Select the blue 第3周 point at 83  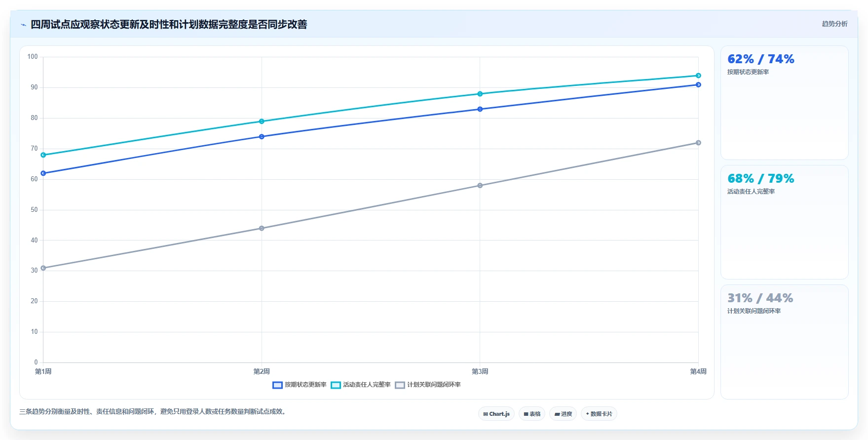480,109
